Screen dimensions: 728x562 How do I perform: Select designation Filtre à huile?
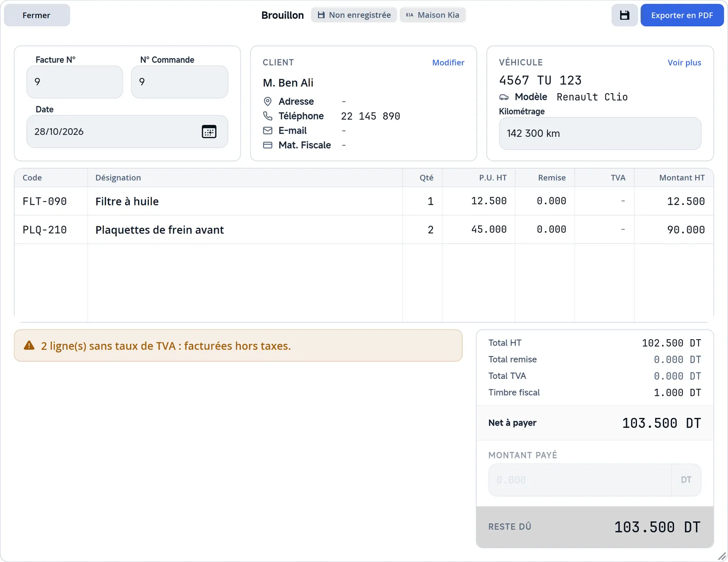[127, 201]
